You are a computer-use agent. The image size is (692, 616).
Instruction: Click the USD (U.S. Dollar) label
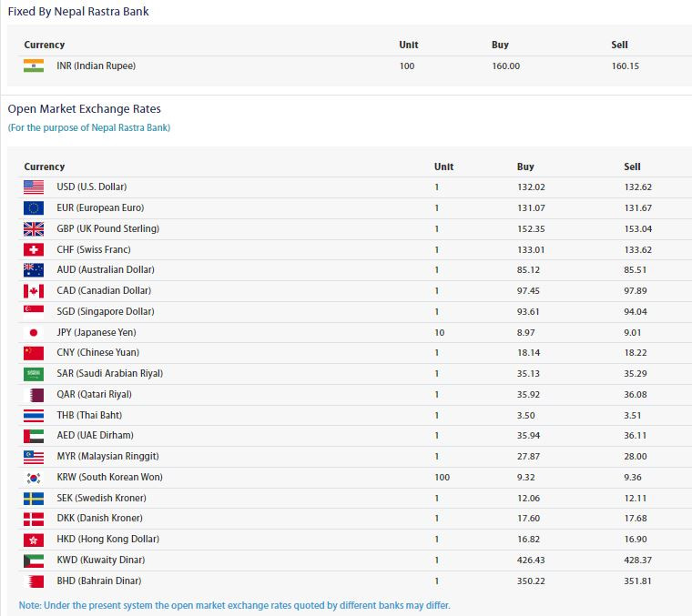(x=91, y=187)
